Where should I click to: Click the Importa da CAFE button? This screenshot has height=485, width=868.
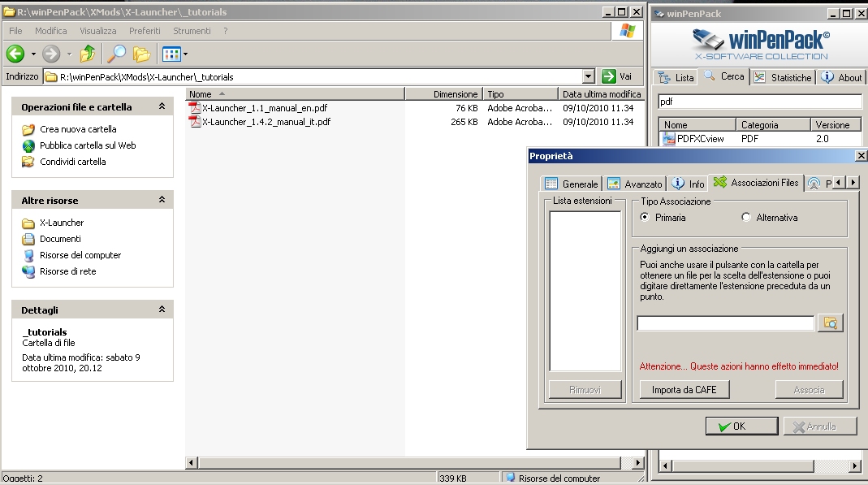684,390
